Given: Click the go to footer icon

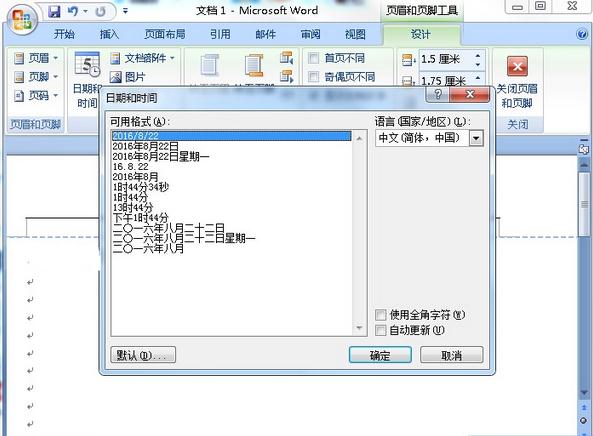Looking at the screenshot, I should click(254, 65).
